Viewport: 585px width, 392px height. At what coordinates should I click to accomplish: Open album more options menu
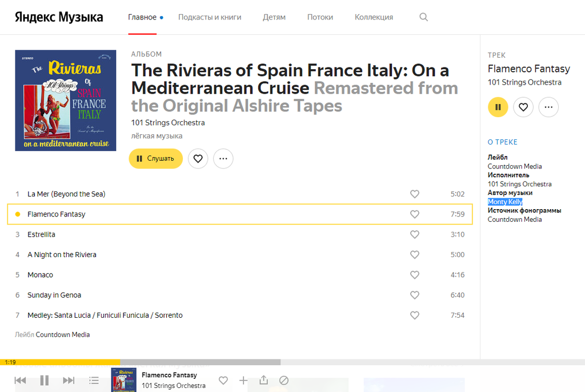[223, 159]
